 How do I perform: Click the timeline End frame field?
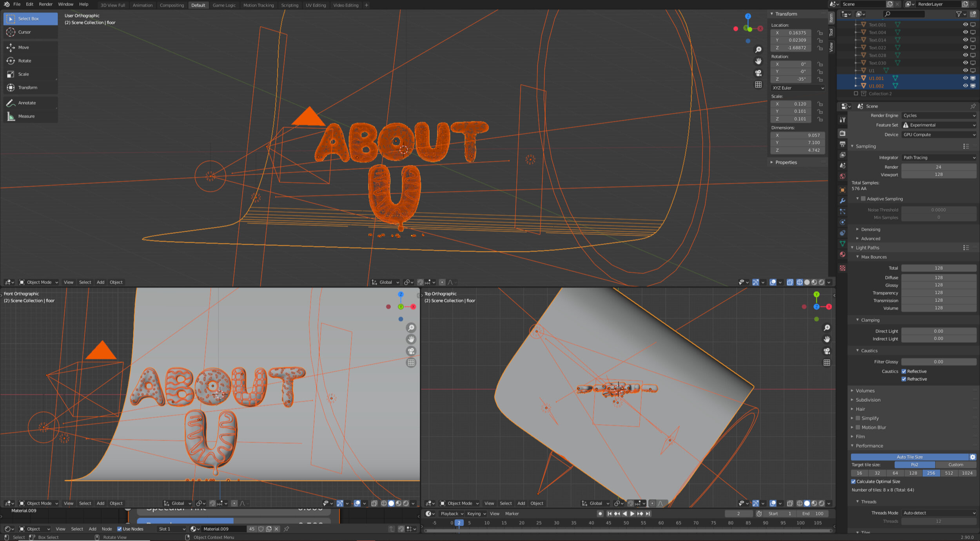[x=815, y=514]
